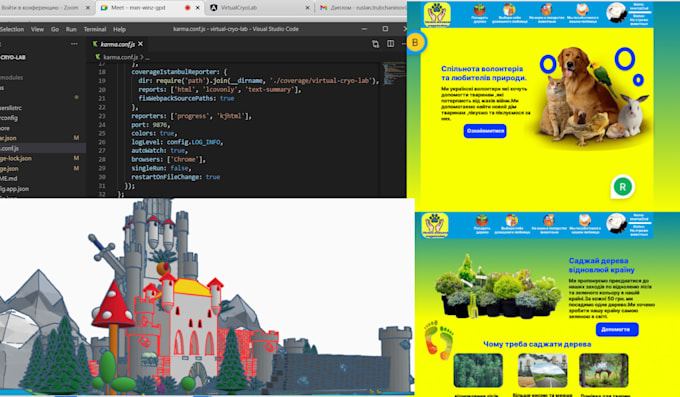Click the 'port: 9876' line in the code
This screenshot has height=397, width=680.
(150, 125)
